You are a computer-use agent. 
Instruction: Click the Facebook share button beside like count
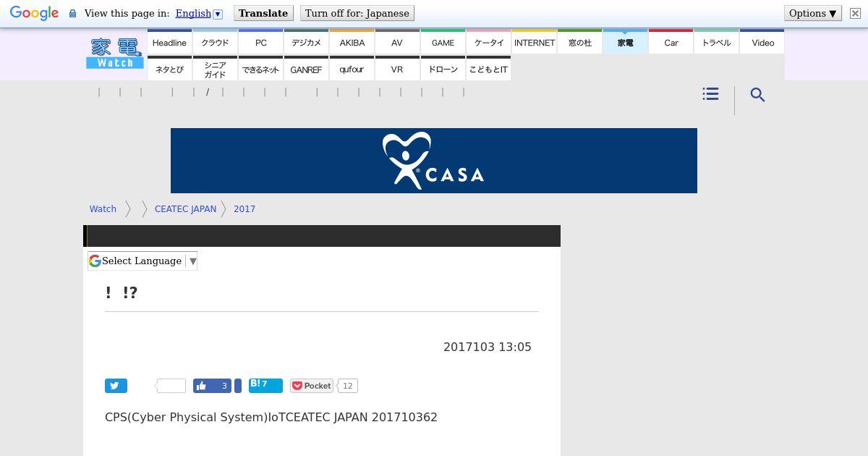pyautogui.click(x=238, y=386)
